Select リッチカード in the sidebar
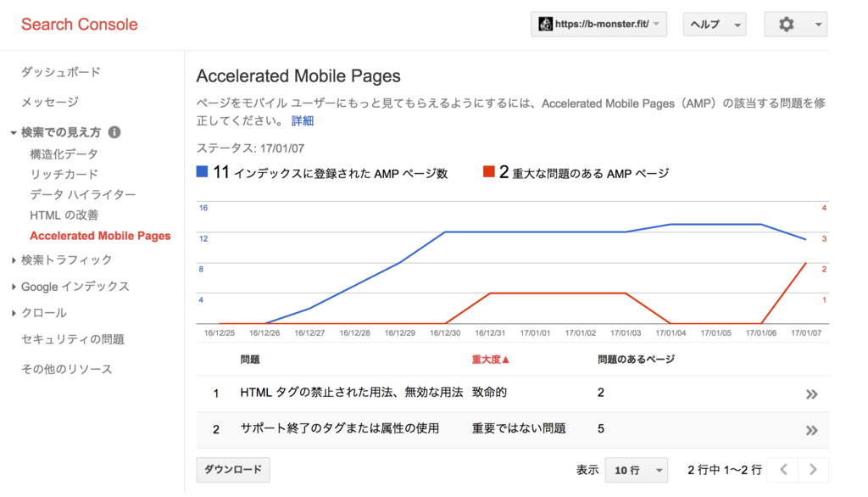The width and height of the screenshot is (868, 497). [64, 174]
